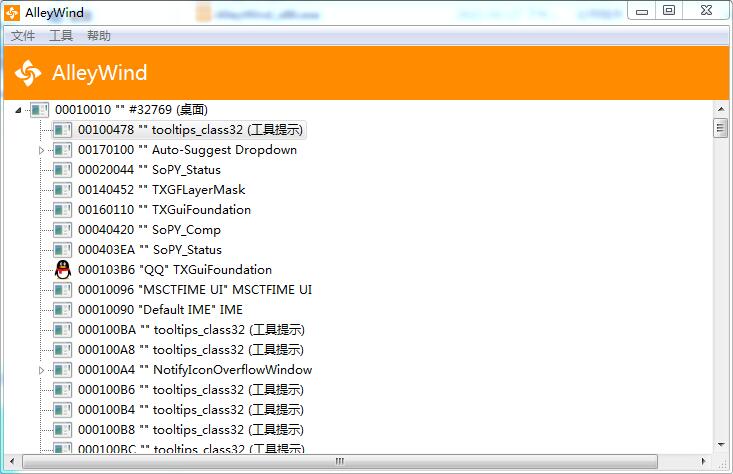The height and width of the screenshot is (474, 733).
Task: Select row 000100B6 tooltips_class32
Action: (191, 390)
